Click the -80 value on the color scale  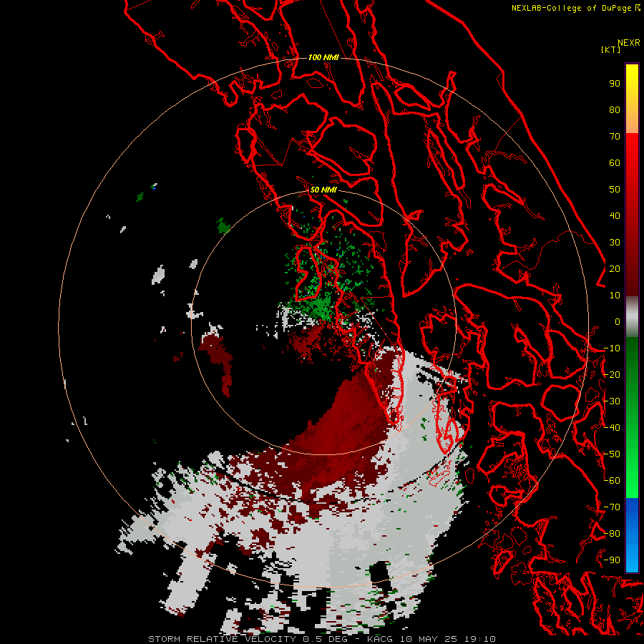tap(612, 534)
